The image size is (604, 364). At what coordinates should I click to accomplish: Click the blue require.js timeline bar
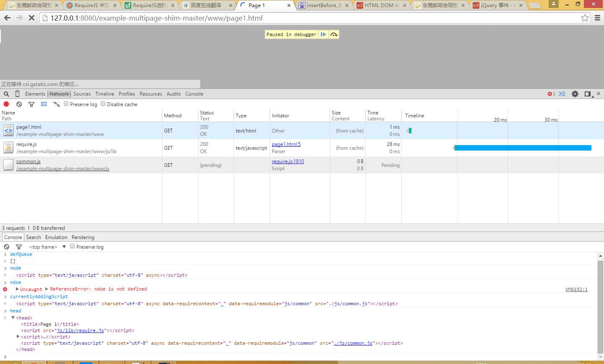click(x=523, y=148)
